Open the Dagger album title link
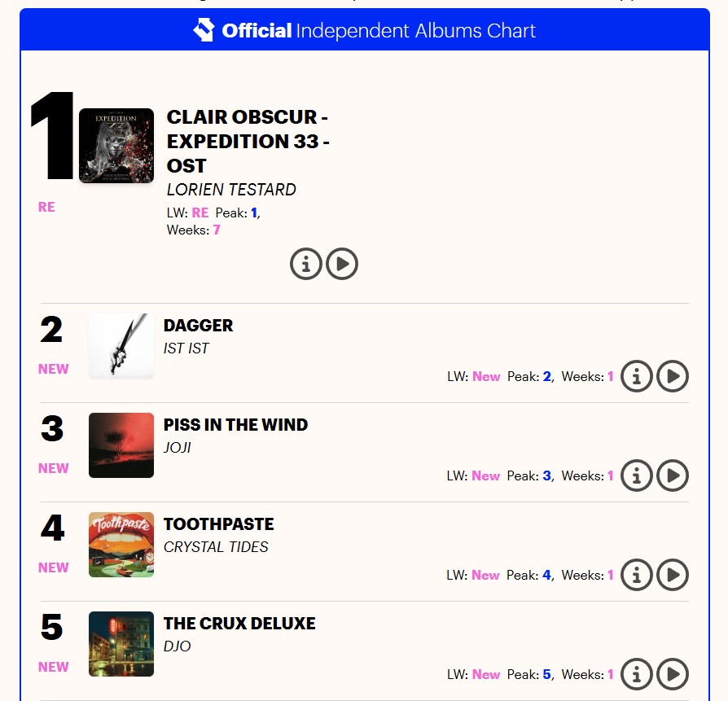The height and width of the screenshot is (701, 728). pos(199,326)
